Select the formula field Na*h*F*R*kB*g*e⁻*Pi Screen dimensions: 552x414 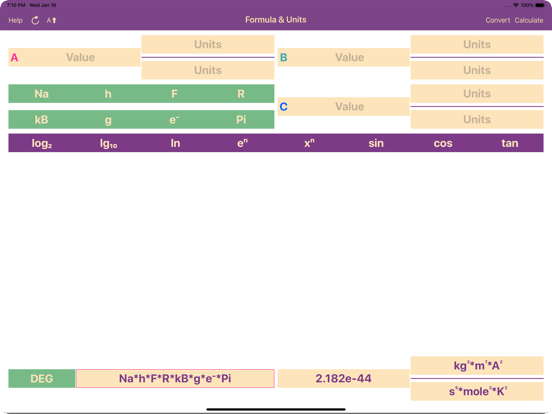tap(175, 378)
